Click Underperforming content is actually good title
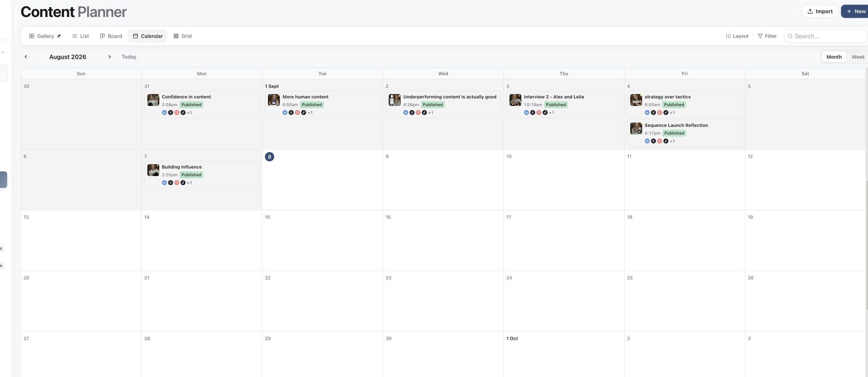This screenshot has height=377, width=868. click(449, 97)
